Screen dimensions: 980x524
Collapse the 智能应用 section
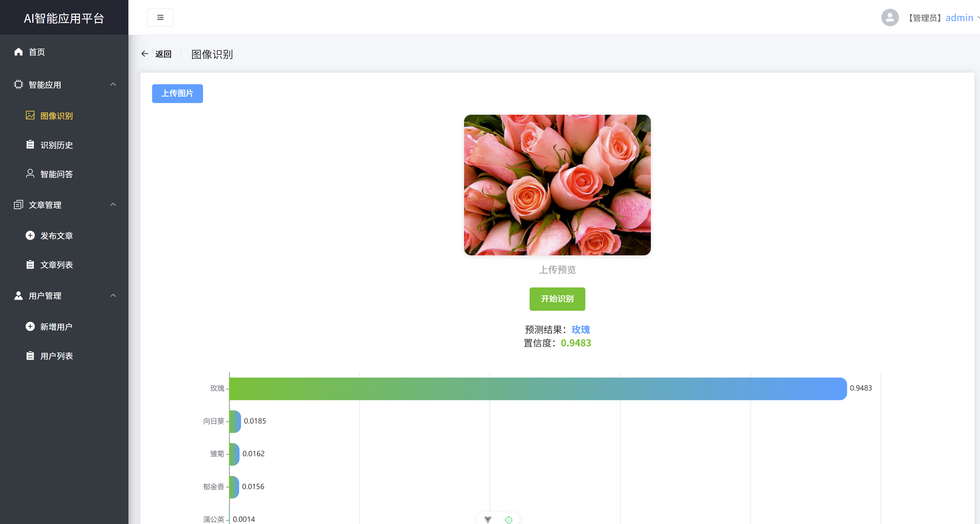coord(113,84)
